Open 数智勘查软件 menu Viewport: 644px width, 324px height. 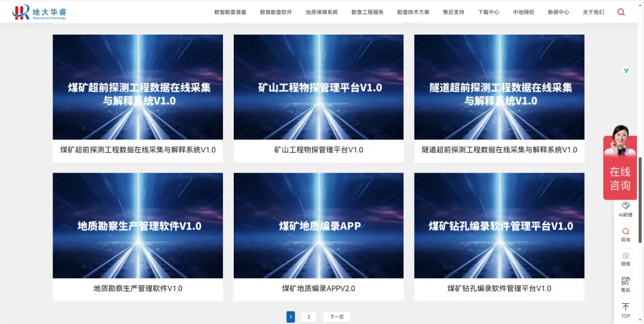[276, 13]
